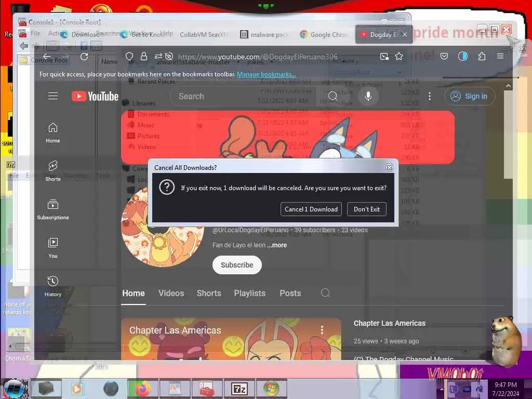
Task: Open the YouTube hamburger guide menu
Action: [x=53, y=96]
